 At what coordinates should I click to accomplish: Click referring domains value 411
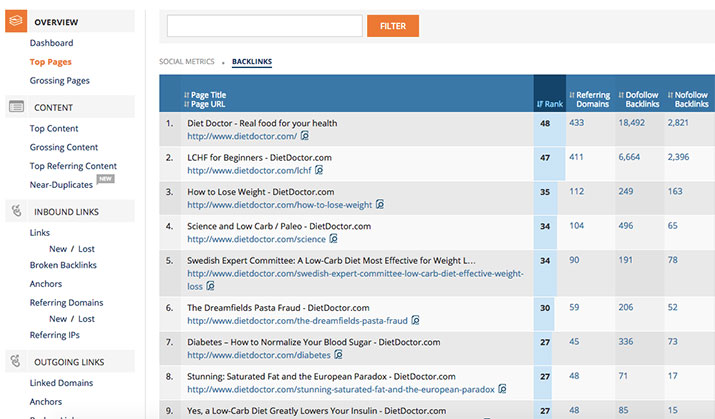(x=576, y=157)
